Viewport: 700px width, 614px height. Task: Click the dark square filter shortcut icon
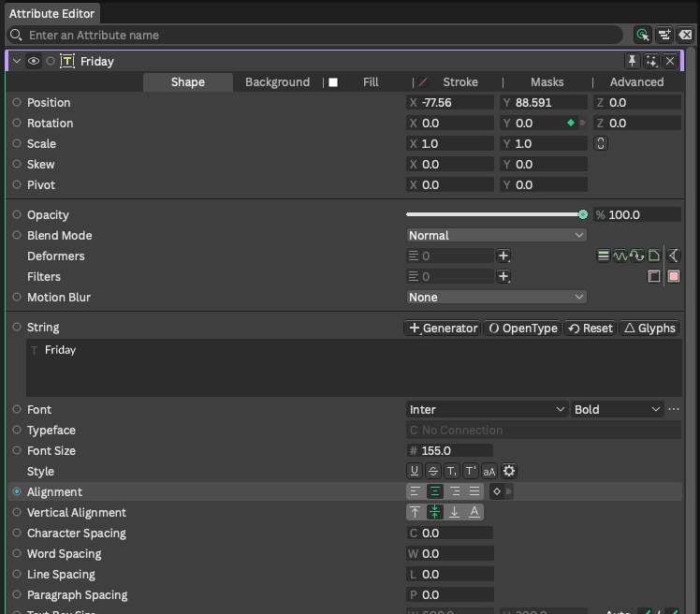pos(654,276)
